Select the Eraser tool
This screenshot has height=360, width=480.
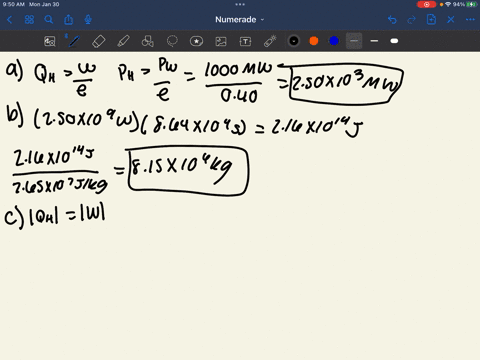click(x=98, y=41)
